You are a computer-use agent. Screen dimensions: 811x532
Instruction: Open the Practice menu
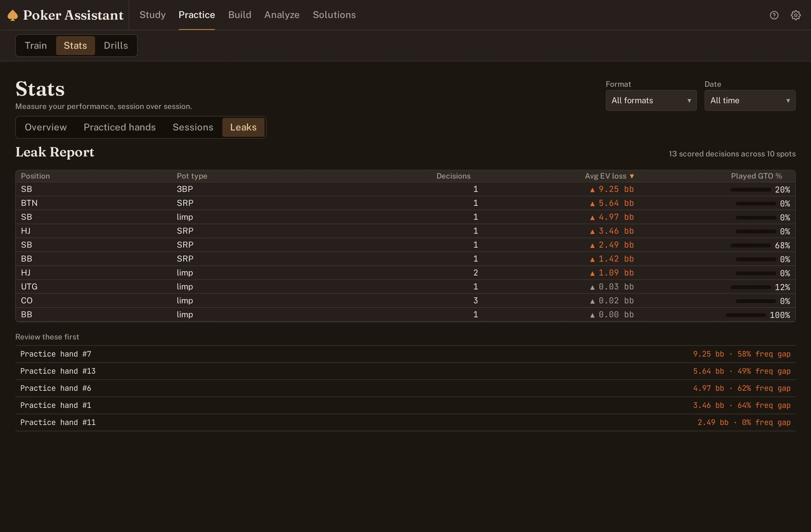tap(197, 15)
